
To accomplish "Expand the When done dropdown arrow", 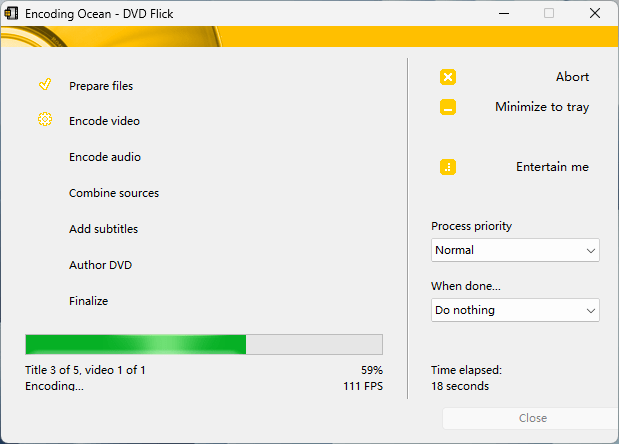I will [x=590, y=311].
